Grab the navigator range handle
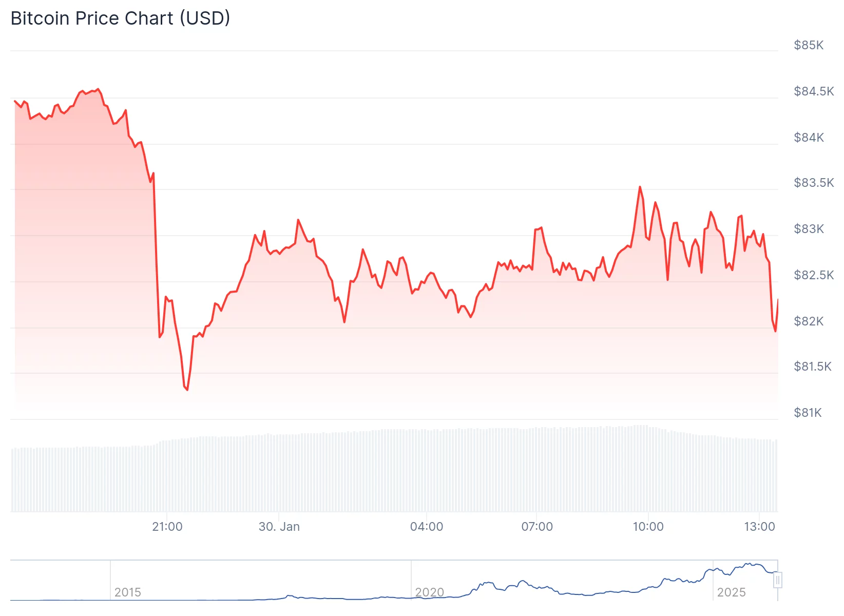Image resolution: width=844 pixels, height=616 pixels. [x=778, y=580]
